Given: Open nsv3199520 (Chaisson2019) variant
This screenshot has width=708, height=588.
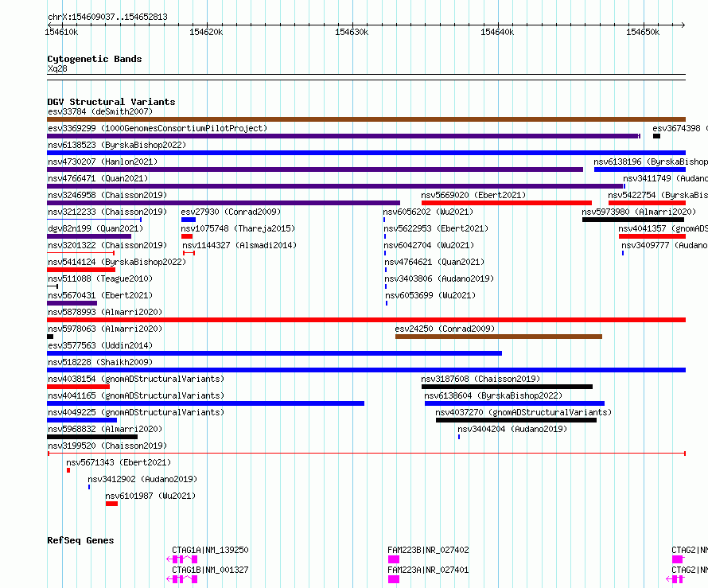Looking at the screenshot, I should coord(107,446).
